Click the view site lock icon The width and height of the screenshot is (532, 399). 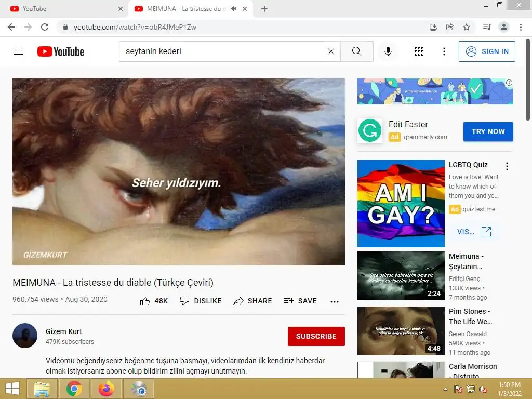click(65, 27)
